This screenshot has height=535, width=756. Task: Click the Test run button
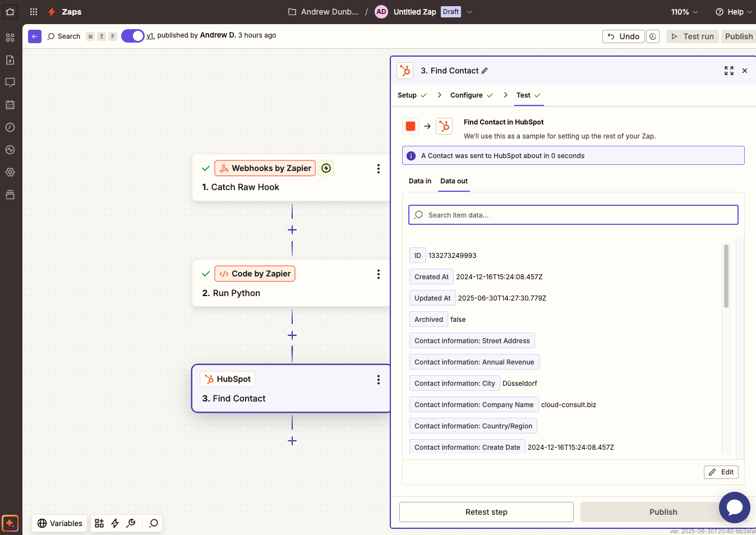click(x=693, y=36)
